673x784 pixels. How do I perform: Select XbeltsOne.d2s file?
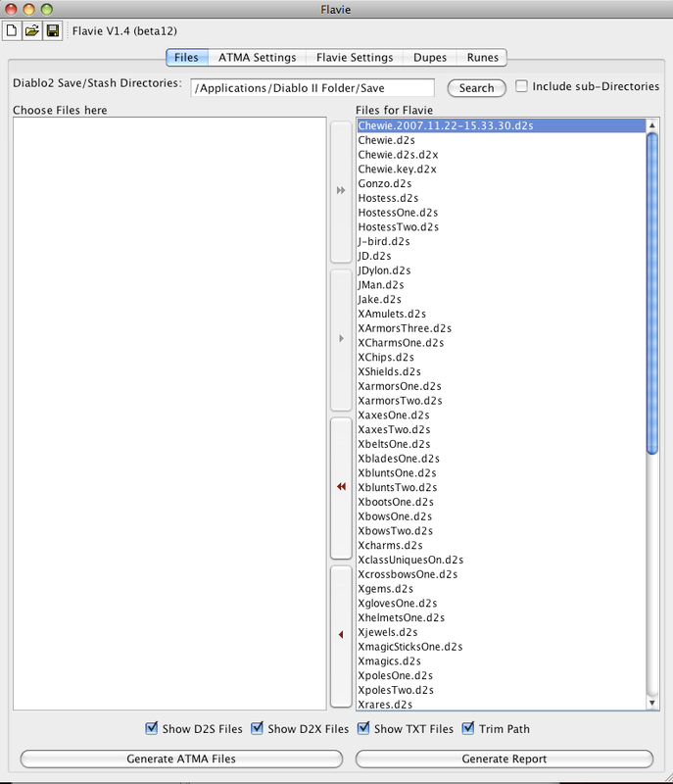coord(502,445)
